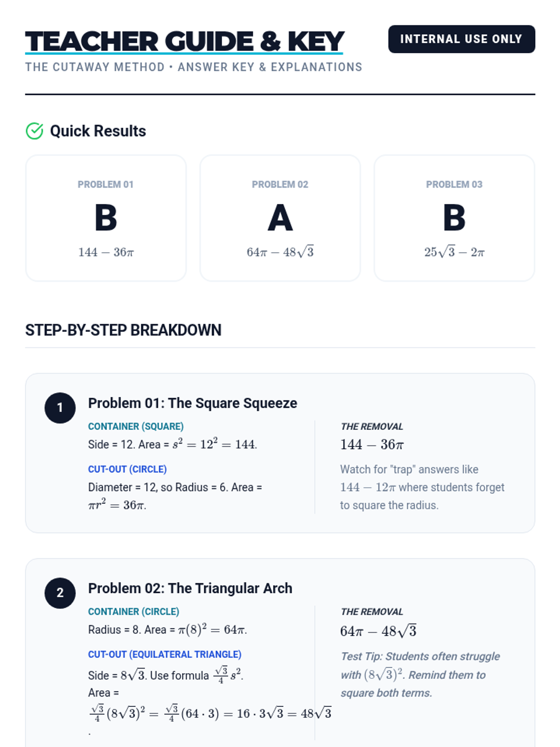Open the Problem 01 result card
560x747 pixels.
pos(106,218)
